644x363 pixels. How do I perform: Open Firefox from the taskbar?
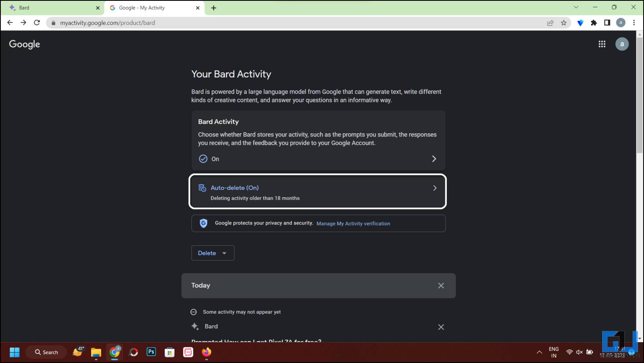pos(206,352)
